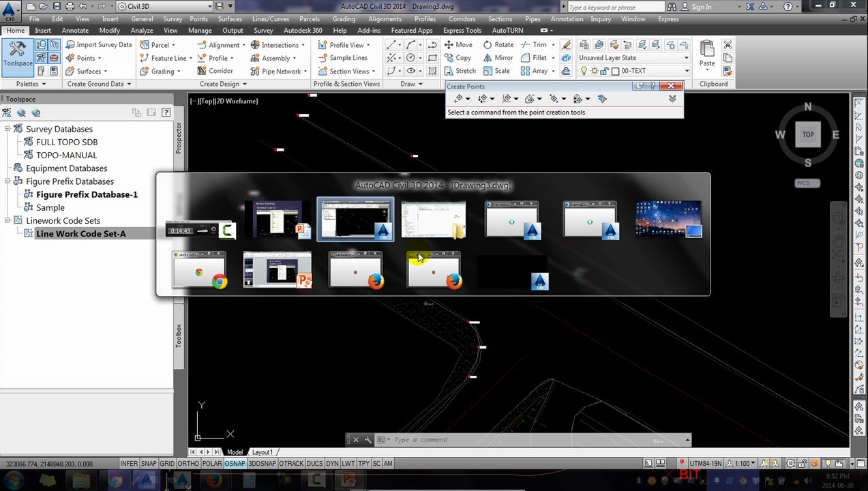Open the Corridors menu
Viewport: 868px width, 491px height.
[x=462, y=19]
